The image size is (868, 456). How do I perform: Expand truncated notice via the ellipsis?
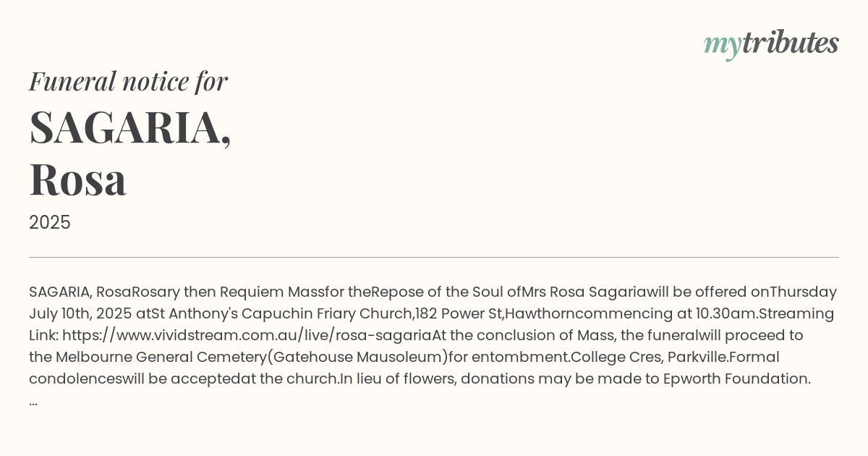tap(33, 401)
